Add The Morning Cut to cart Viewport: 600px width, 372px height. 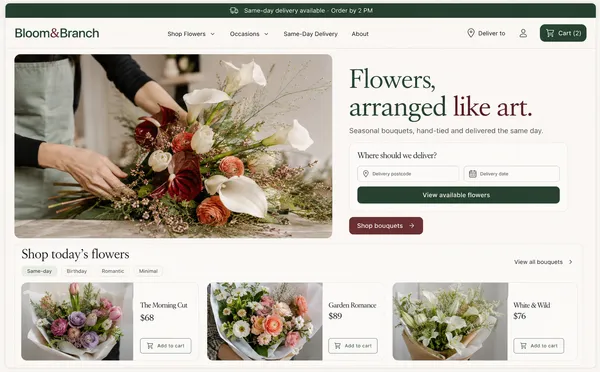(x=166, y=346)
